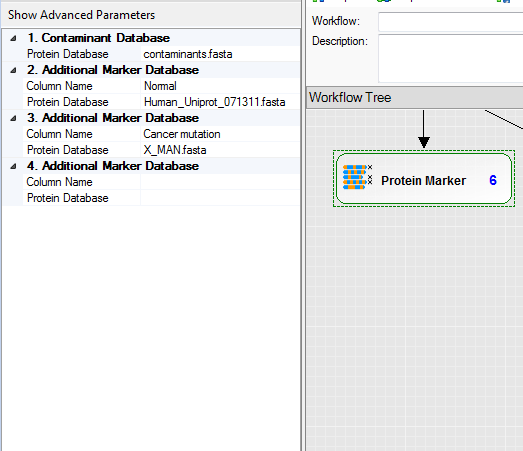The width and height of the screenshot is (523, 451).
Task: Collapse the 3. Additional Marker Database section
Action: click(13, 118)
